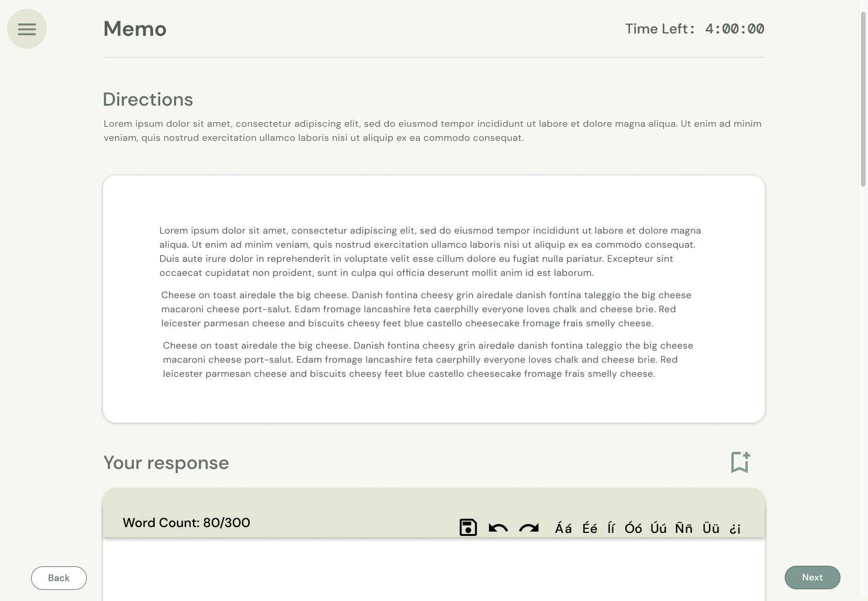Go to the Next page

[x=812, y=578]
